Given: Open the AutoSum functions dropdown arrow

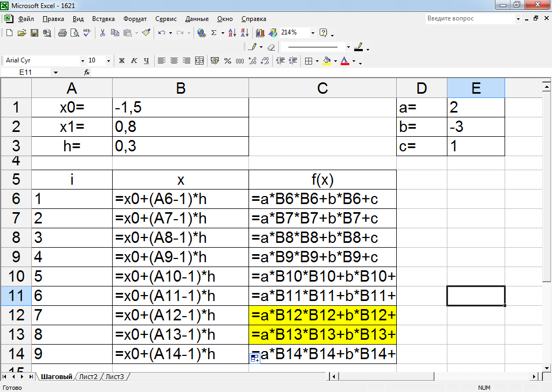Looking at the screenshot, I should point(223,33).
